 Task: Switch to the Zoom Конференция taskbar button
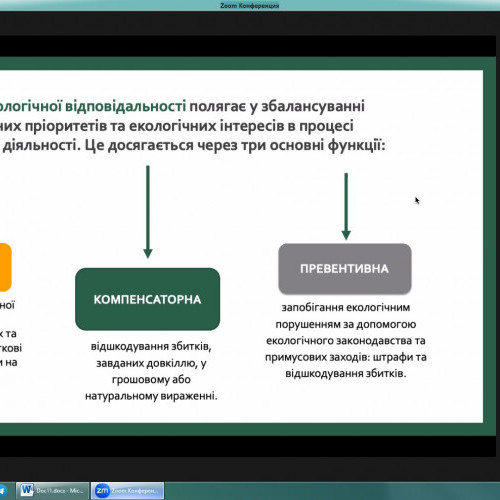tap(127, 491)
